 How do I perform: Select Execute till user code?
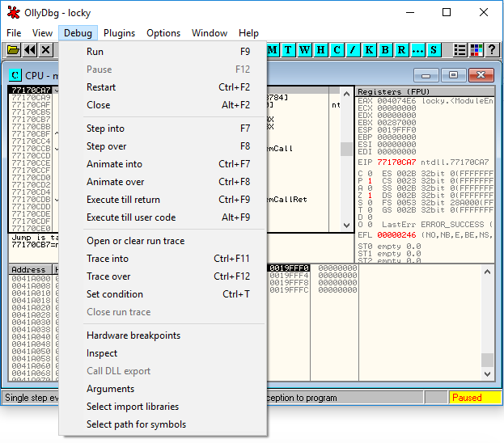point(163,217)
